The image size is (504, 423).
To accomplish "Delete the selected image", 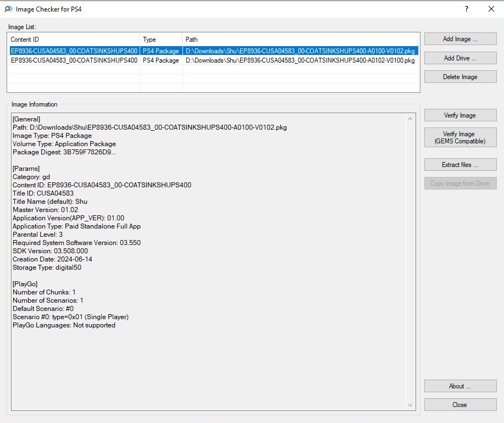I will (460, 77).
